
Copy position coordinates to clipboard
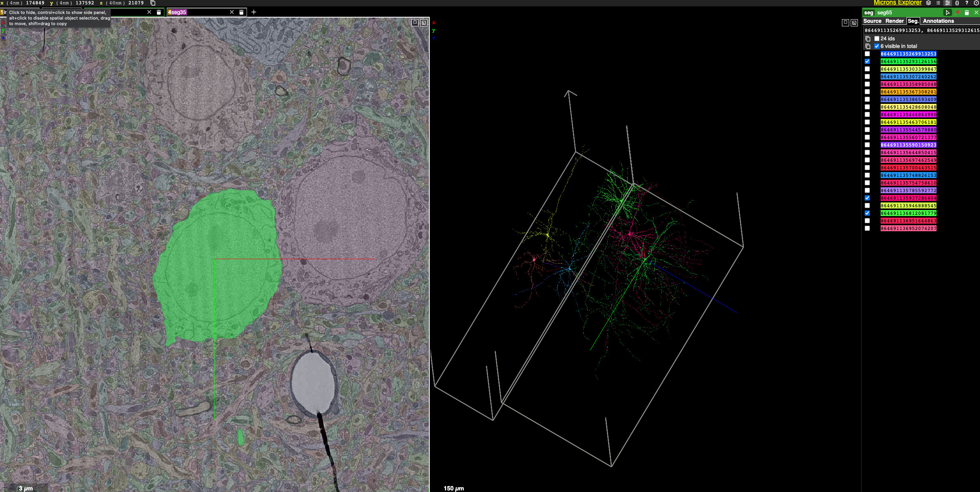(153, 3)
